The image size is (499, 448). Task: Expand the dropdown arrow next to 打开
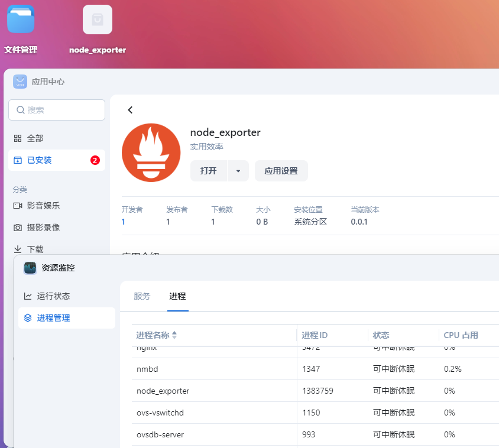[x=238, y=171]
